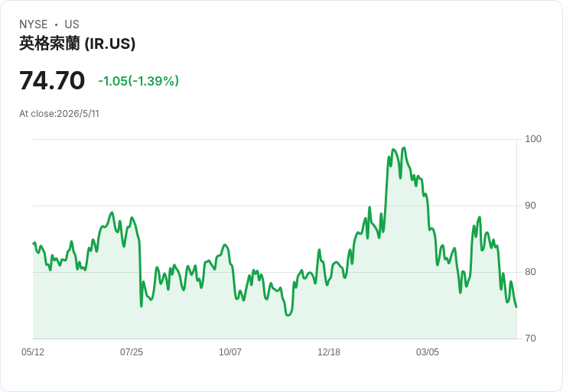Click the 80 price axis label
This screenshot has height=392, width=563.
(x=530, y=272)
